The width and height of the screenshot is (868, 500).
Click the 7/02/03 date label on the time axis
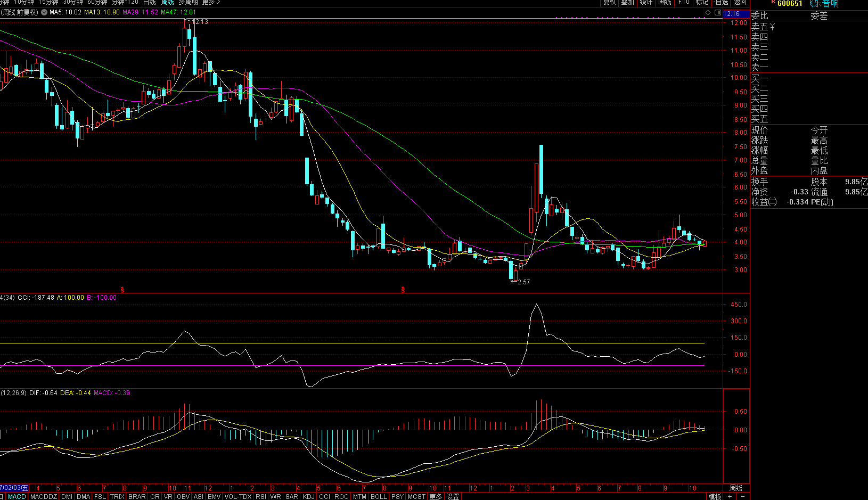[14, 488]
